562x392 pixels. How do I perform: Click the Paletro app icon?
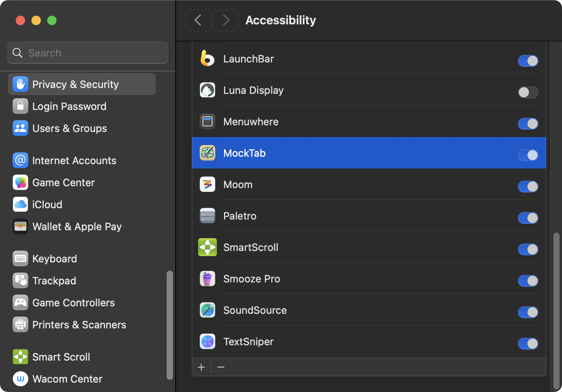pyautogui.click(x=208, y=216)
